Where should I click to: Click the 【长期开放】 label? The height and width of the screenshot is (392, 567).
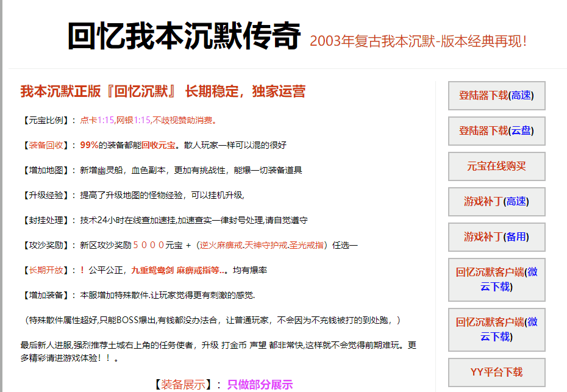coord(46,270)
